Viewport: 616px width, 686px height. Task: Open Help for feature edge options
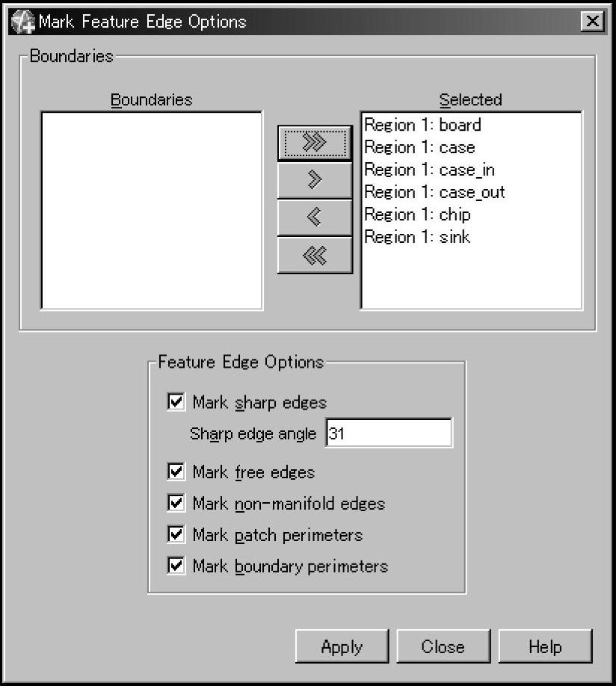point(545,646)
